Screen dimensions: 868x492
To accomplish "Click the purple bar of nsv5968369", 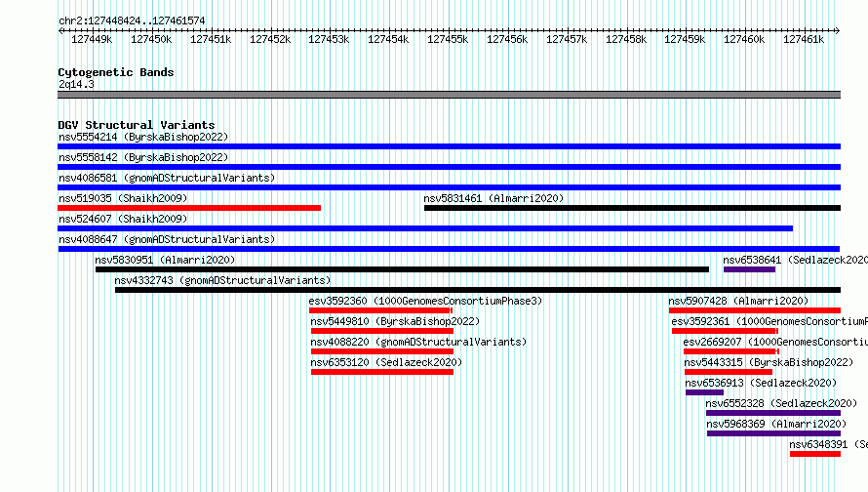I will point(774,433).
